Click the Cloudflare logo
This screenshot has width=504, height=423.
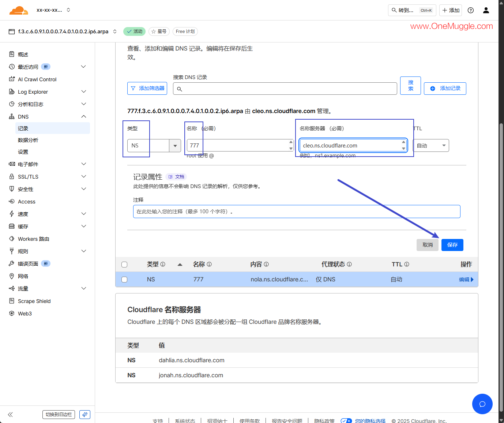[x=19, y=10]
